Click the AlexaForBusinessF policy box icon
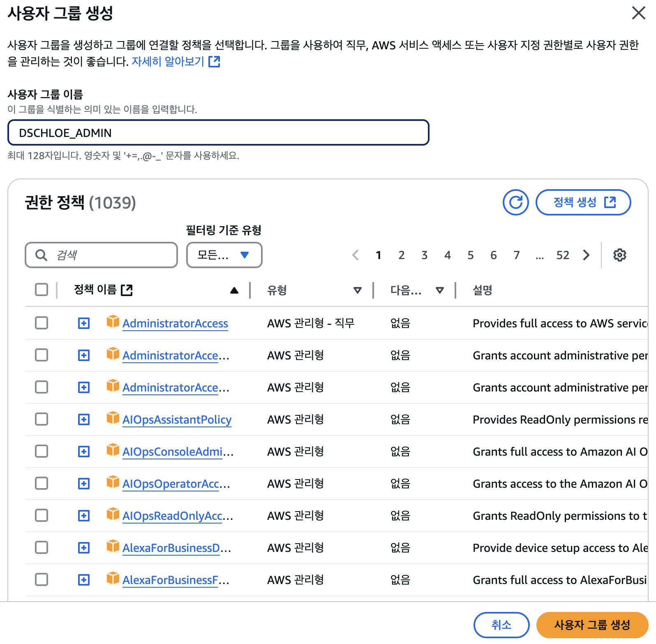Image resolution: width=656 pixels, height=644 pixels. pos(113,578)
